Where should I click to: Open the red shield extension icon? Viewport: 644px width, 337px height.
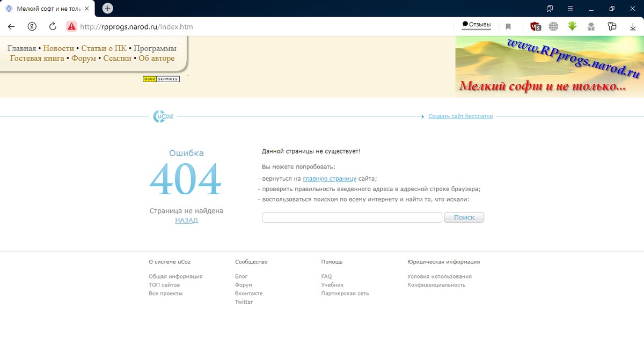pyautogui.click(x=535, y=26)
